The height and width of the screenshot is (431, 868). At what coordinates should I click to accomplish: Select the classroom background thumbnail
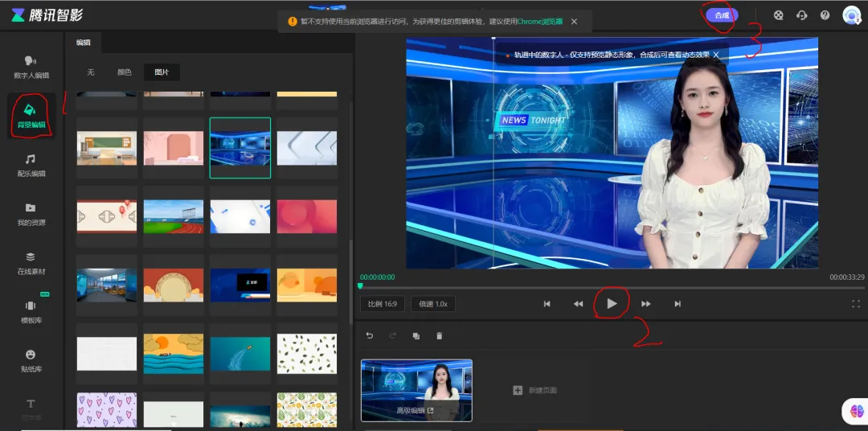[x=107, y=148]
